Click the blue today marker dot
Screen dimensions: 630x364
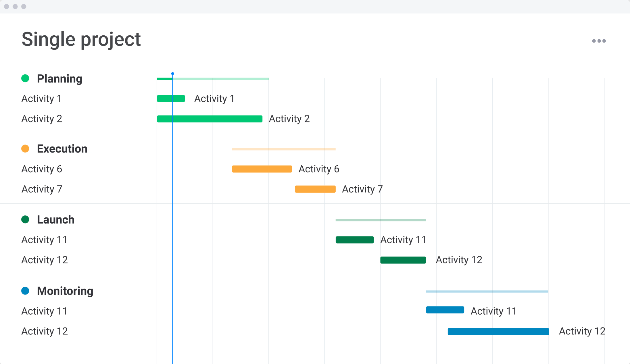[x=172, y=74]
